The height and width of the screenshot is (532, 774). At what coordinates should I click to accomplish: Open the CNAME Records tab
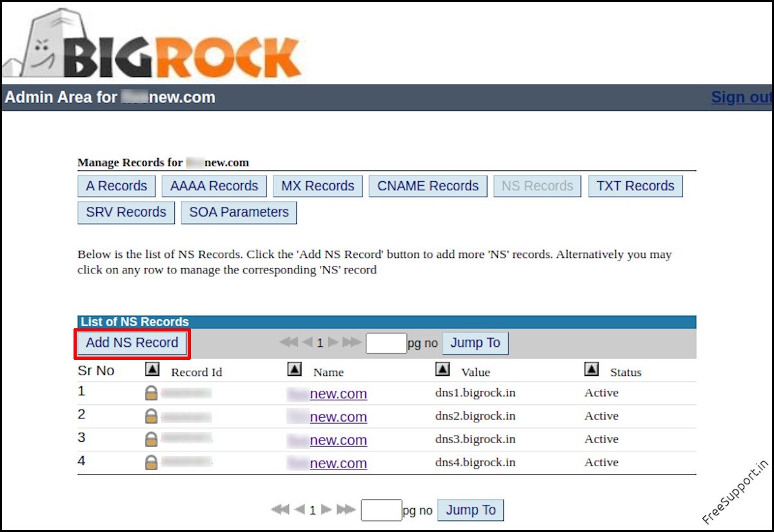click(428, 186)
